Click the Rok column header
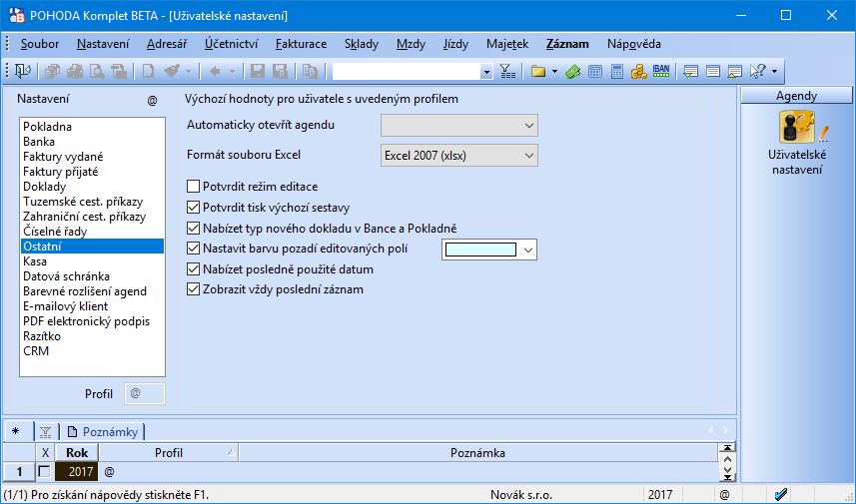This screenshot has height=504, width=856. [x=78, y=453]
